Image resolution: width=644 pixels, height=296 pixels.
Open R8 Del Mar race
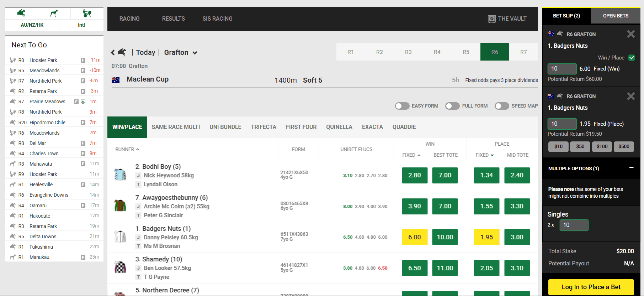click(x=54, y=143)
